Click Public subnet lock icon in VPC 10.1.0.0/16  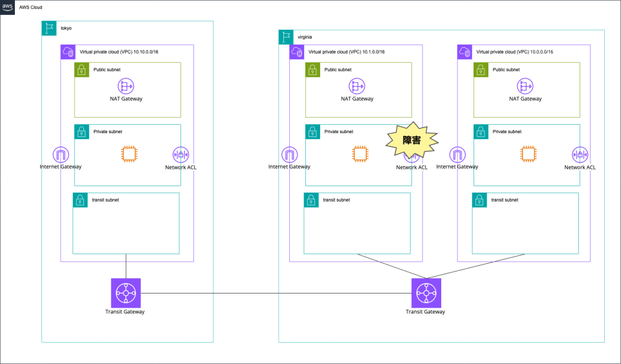point(312,70)
